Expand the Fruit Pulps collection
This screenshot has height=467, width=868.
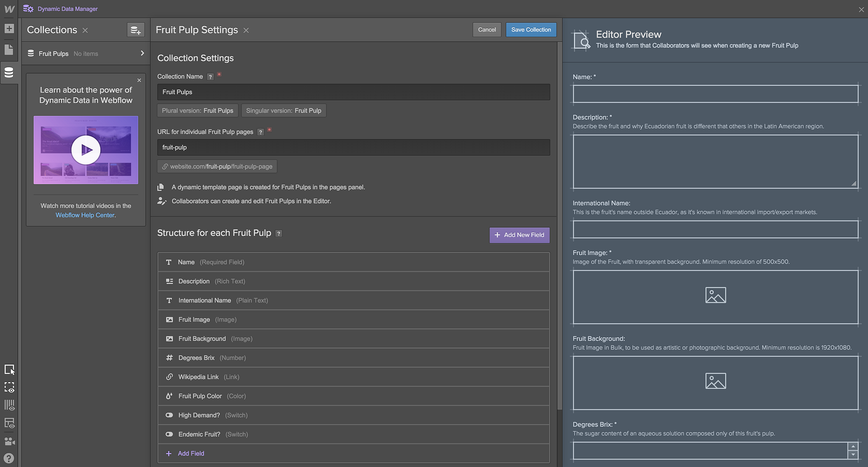pyautogui.click(x=142, y=53)
